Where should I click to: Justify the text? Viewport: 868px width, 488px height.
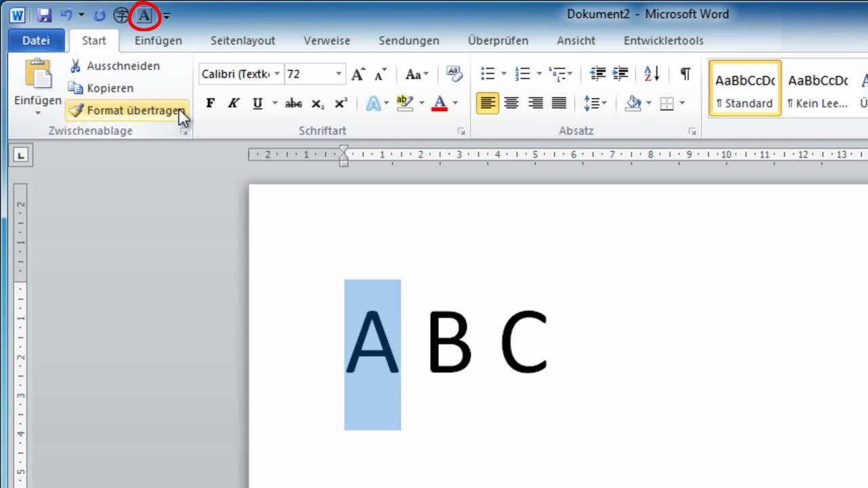pos(559,103)
